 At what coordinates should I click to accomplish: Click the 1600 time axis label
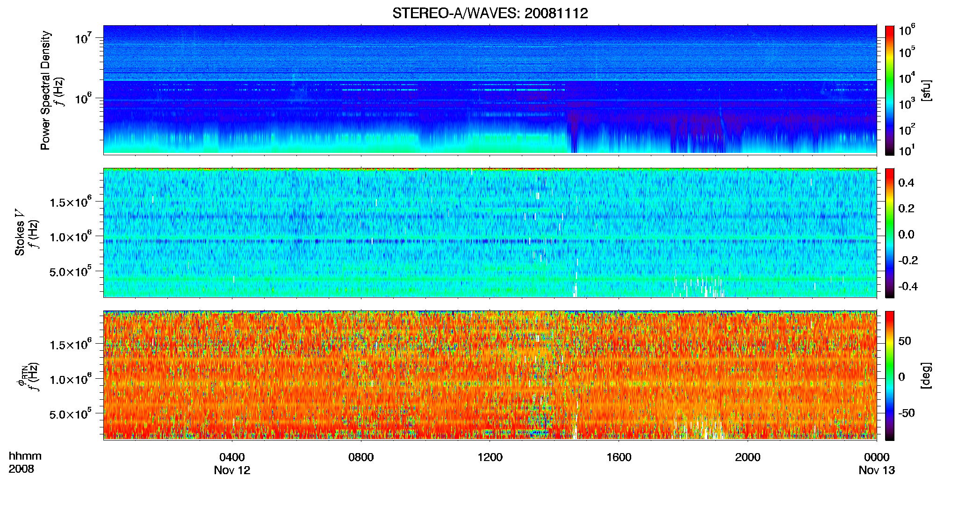point(619,457)
